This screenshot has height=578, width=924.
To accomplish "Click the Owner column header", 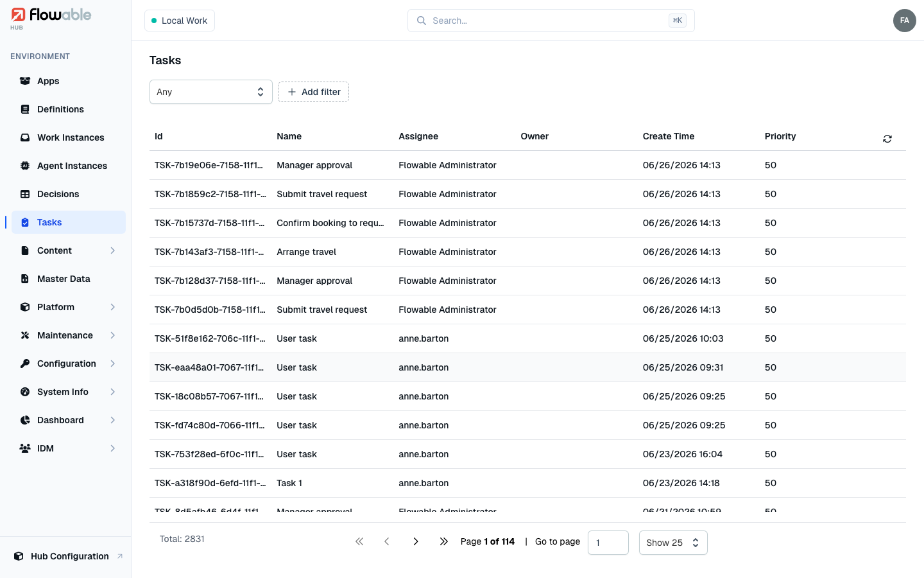I will pyautogui.click(x=535, y=136).
